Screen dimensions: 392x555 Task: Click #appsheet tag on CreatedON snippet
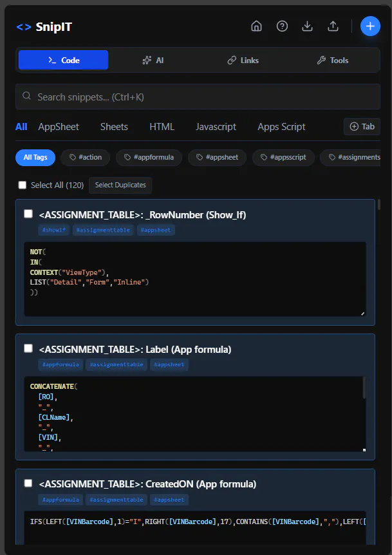coord(169,500)
